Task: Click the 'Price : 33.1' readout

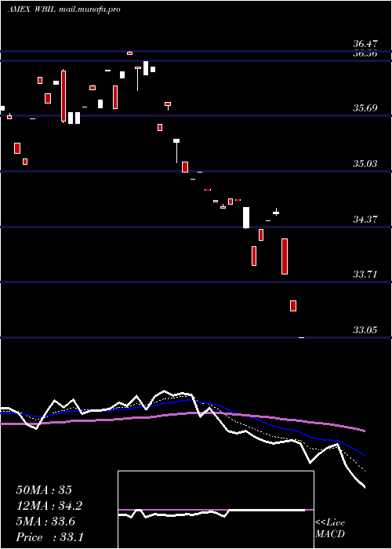Action: pos(49,537)
